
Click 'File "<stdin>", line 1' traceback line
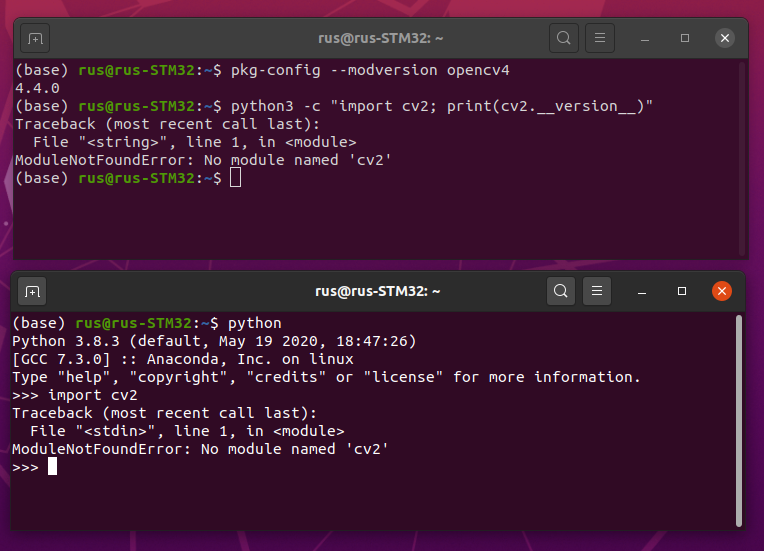point(187,431)
